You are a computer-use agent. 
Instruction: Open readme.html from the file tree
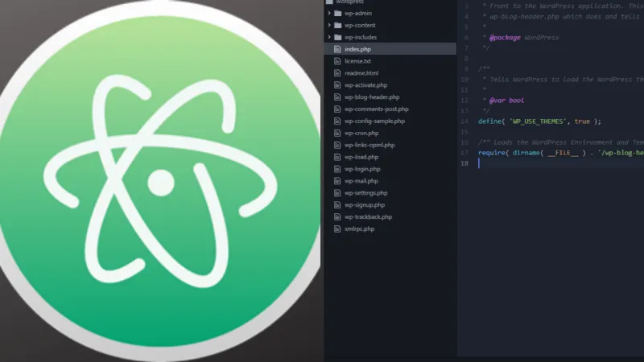pos(361,73)
